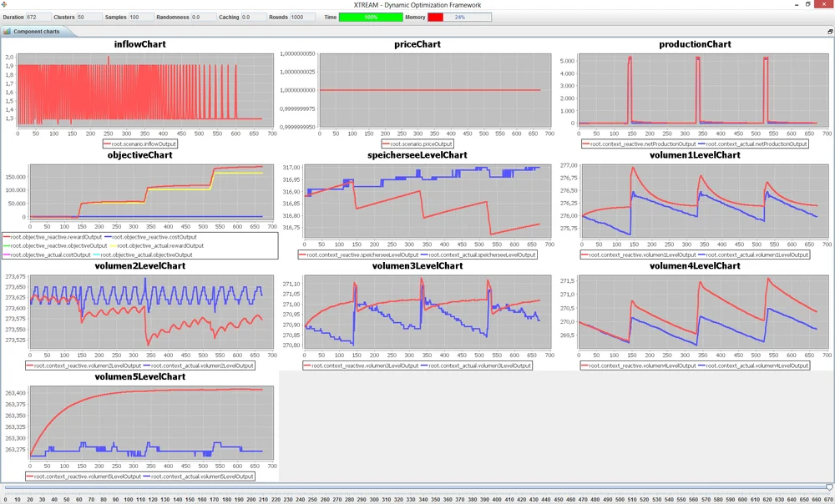Click legend root.context_actual.volumen5LevelOutput

pyautogui.click(x=199, y=476)
